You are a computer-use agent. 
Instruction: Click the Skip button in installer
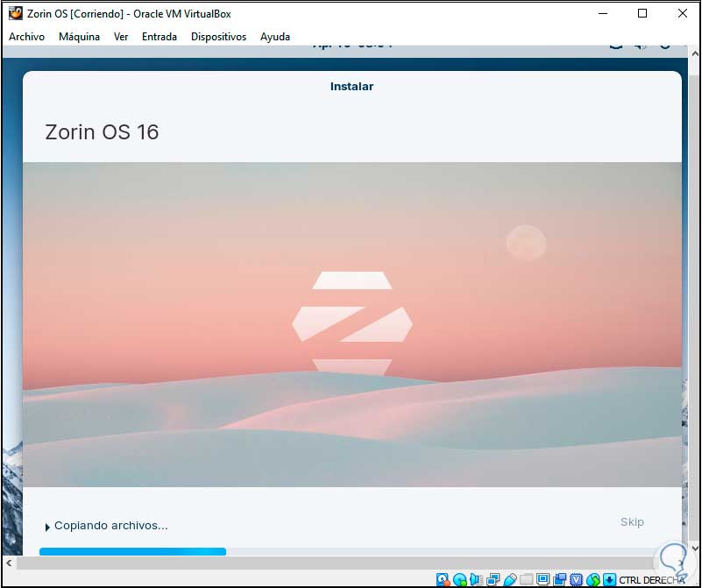click(632, 521)
